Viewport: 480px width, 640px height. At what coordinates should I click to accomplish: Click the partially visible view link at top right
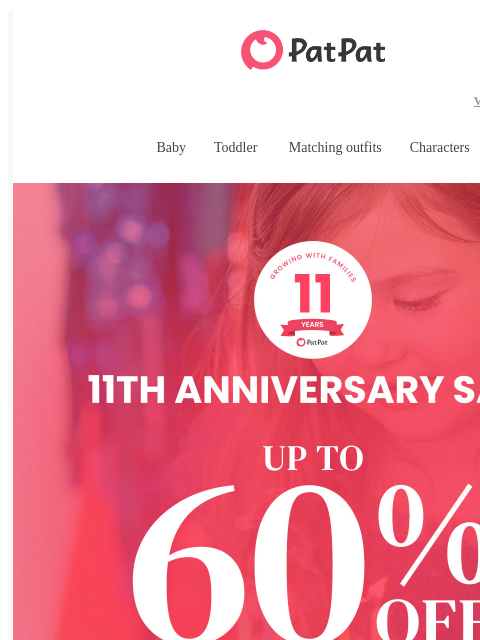(x=477, y=101)
